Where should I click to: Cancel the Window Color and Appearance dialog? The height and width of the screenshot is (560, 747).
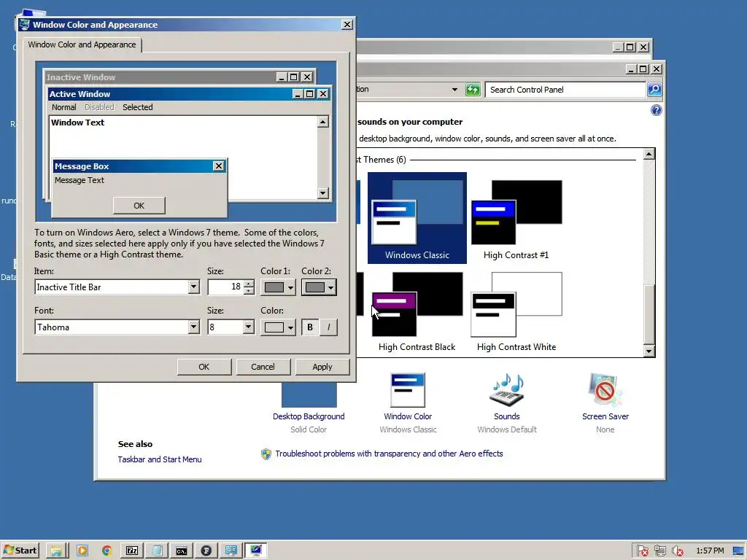pyautogui.click(x=263, y=367)
